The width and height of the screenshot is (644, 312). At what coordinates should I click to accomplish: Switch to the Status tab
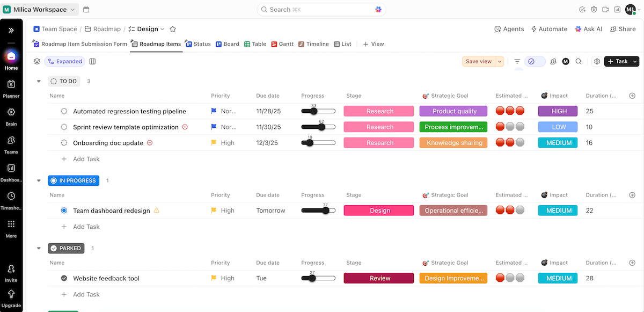tap(197, 43)
